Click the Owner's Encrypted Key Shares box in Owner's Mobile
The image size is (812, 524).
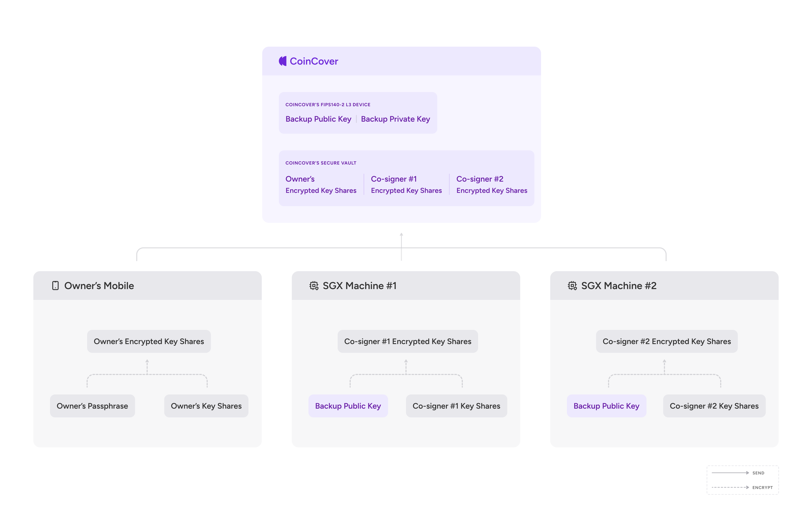tap(149, 341)
